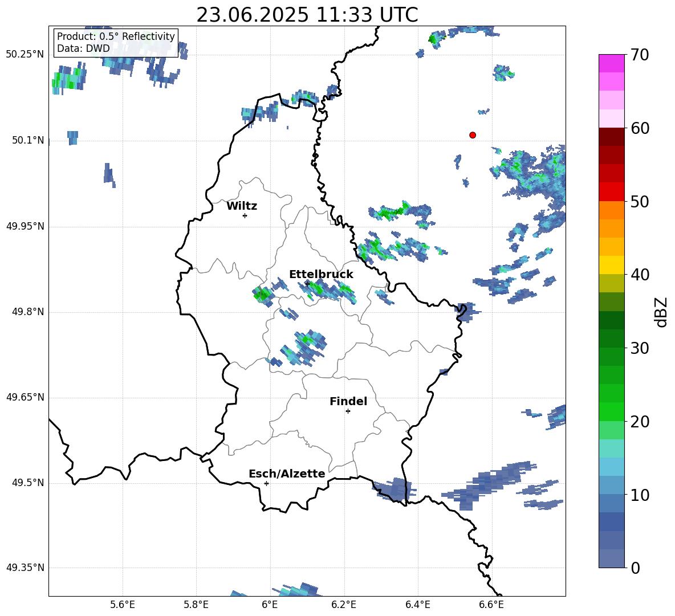Click the Data: DWD text
This screenshot has width=675, height=616.
[x=83, y=48]
